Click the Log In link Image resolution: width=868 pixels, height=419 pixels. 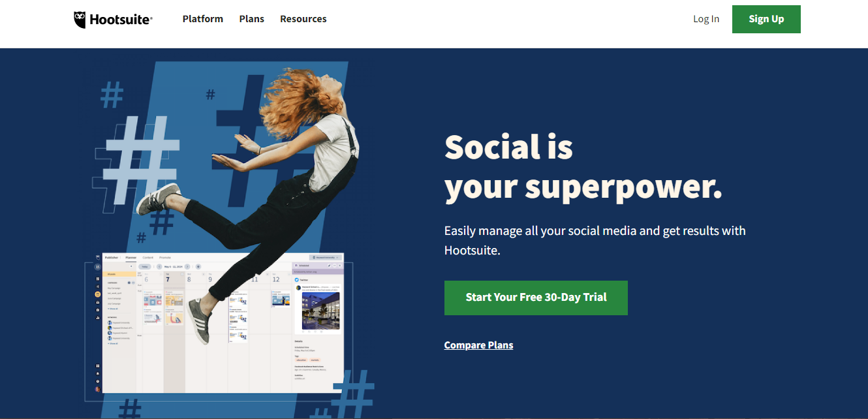(706, 19)
